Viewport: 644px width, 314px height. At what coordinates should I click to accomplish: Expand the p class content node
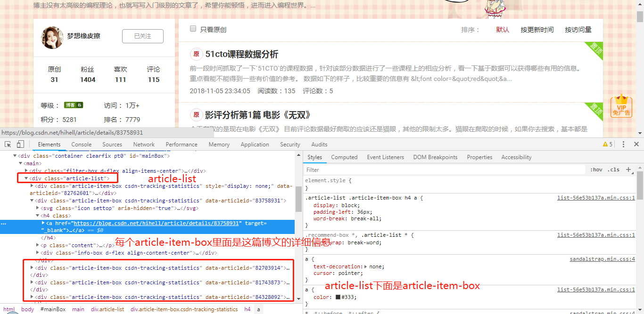tap(38, 245)
